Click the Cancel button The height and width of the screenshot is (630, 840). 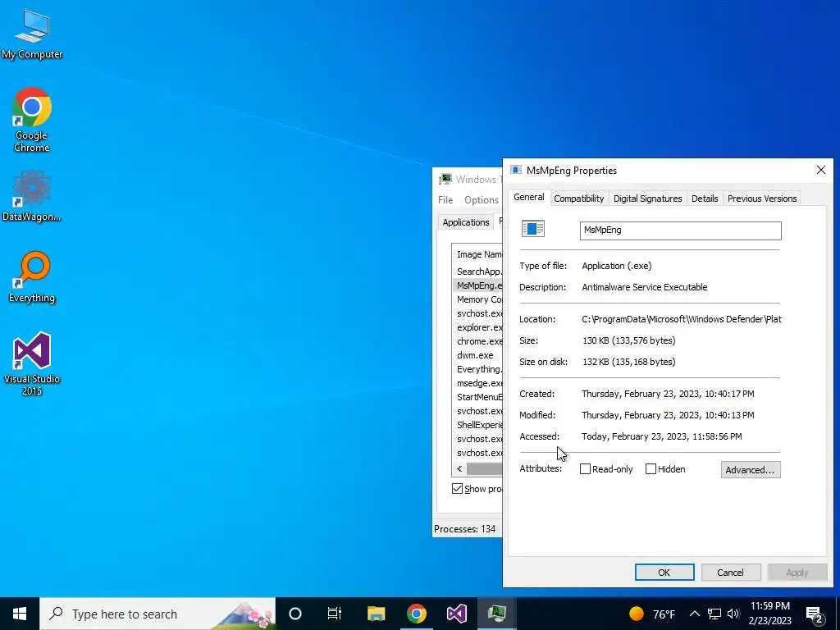click(731, 572)
